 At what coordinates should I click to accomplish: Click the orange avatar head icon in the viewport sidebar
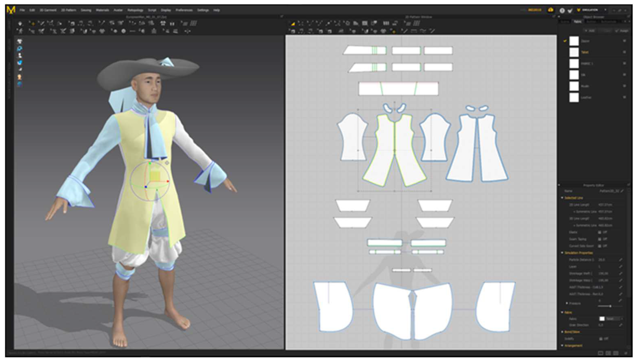(x=19, y=77)
